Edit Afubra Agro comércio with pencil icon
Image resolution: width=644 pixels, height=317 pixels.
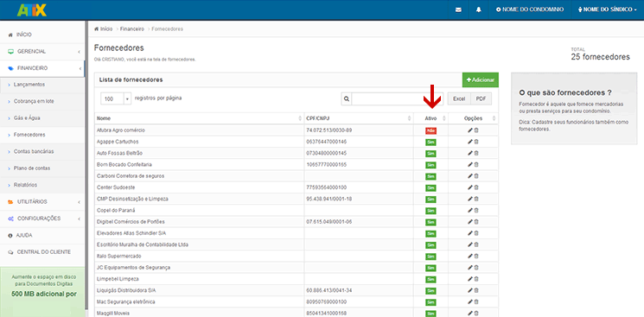tap(470, 130)
